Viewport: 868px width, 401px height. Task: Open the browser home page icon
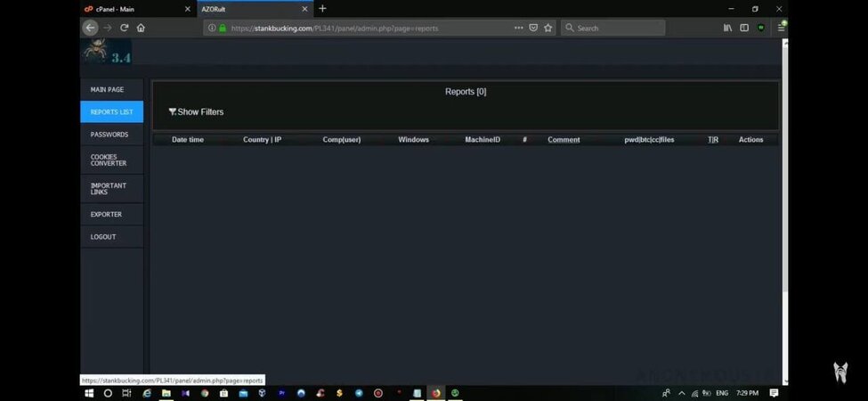coord(141,28)
